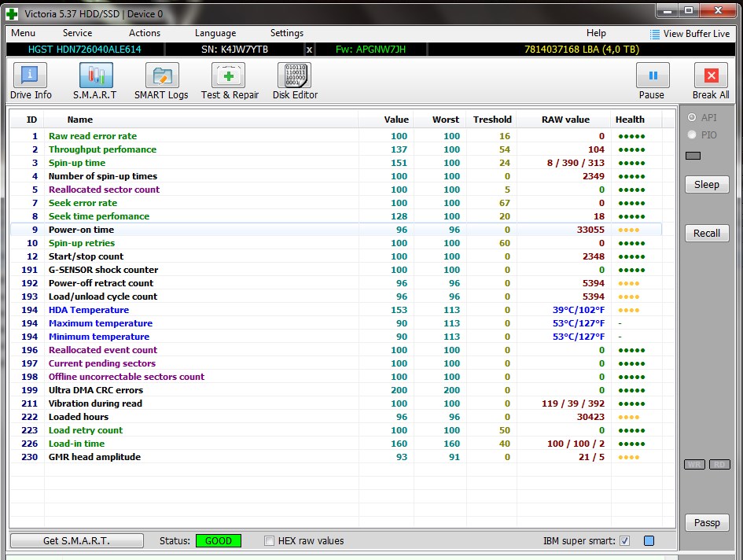Screen dimensions: 743x560
Task: Open the Settings menu
Action: 287,33
